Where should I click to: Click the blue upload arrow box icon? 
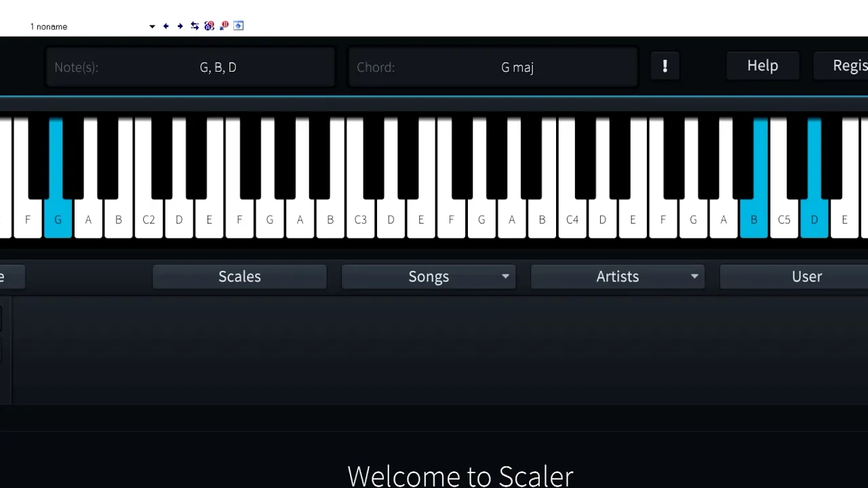click(x=239, y=26)
